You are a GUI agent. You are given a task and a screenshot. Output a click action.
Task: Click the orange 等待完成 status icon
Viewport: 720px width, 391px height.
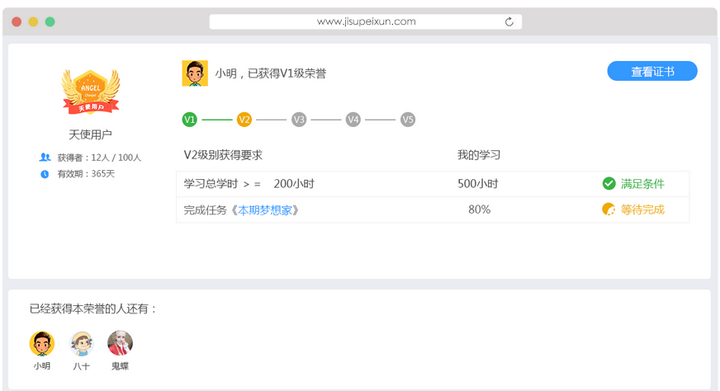(608, 210)
